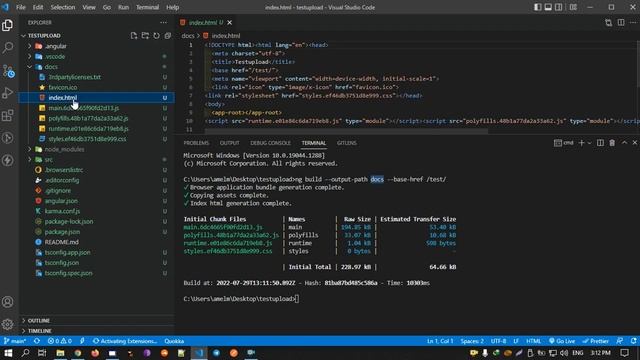640x360 pixels.
Task: Click Spaces: 2 indentation setting
Action: click(x=472, y=341)
